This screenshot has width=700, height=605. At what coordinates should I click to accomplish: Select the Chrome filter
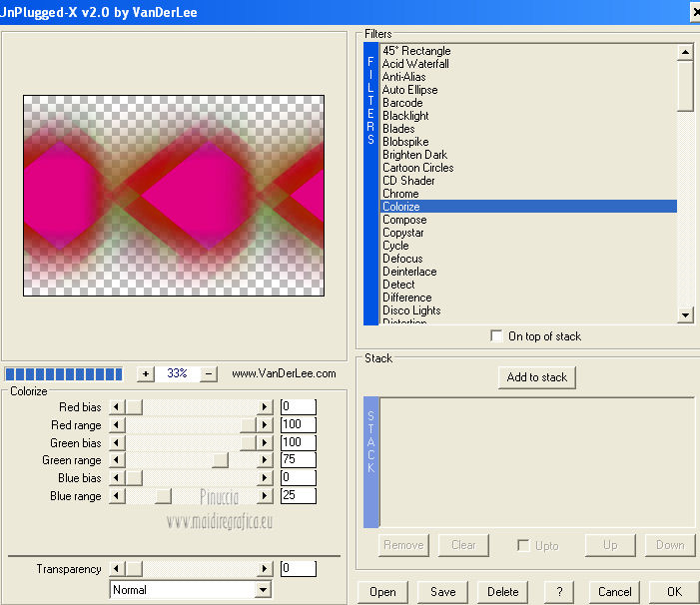coord(528,194)
